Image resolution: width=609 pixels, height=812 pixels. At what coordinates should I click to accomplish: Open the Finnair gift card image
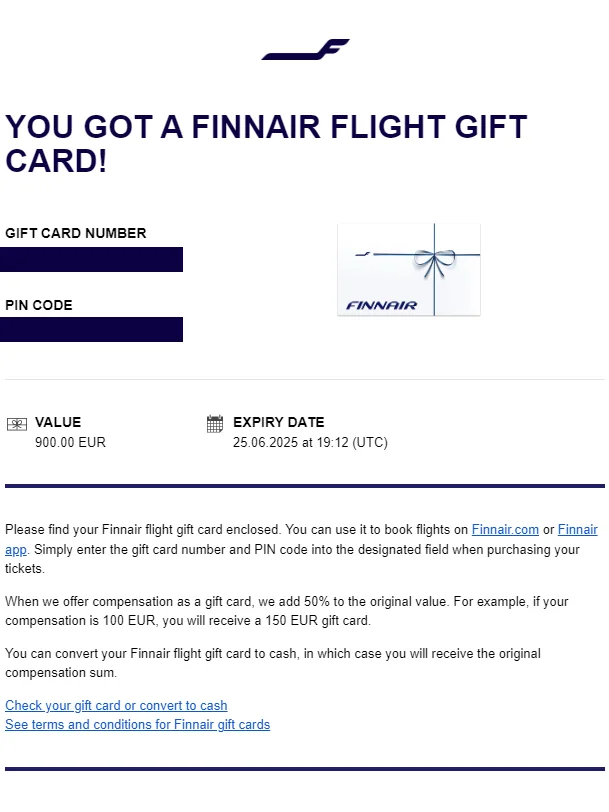point(409,269)
